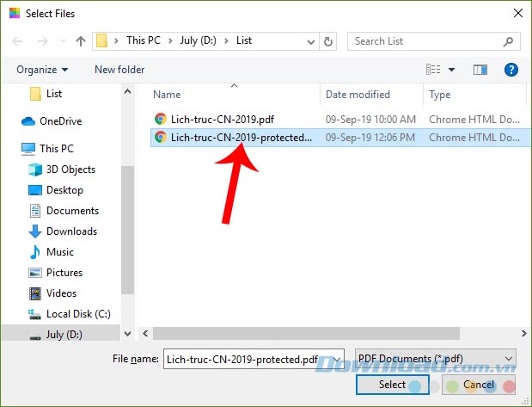
Task: Click the 3D Objects cube icon
Action: [x=35, y=170]
